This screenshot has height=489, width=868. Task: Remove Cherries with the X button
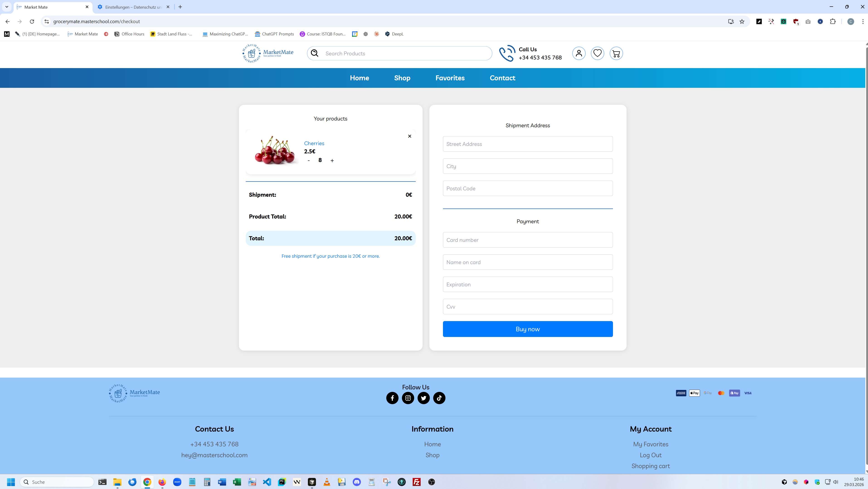pos(409,136)
